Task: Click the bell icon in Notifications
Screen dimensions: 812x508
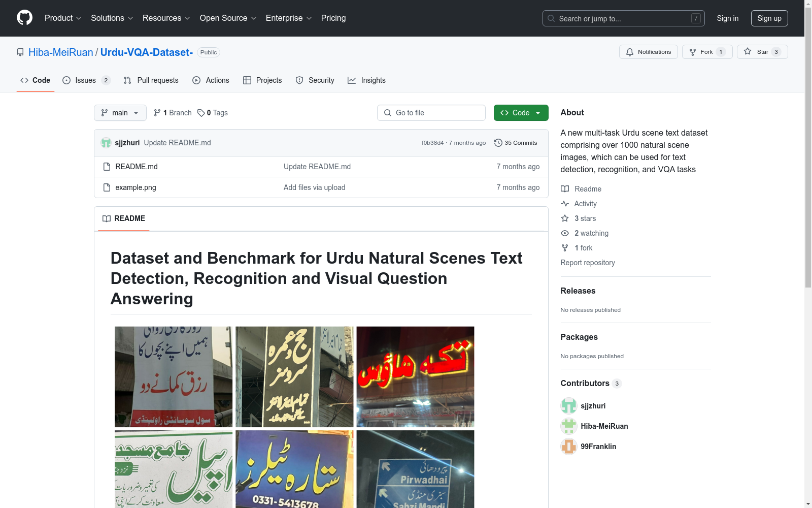Action: (x=630, y=52)
